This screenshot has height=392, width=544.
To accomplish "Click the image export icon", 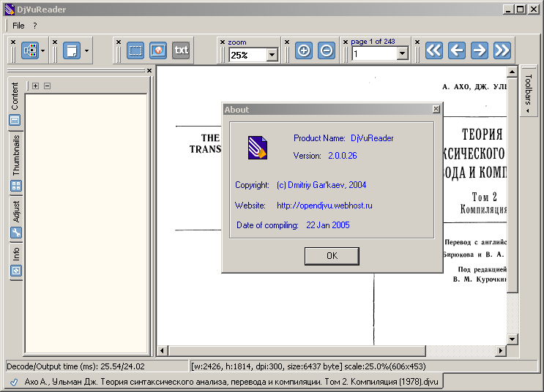I will pyautogui.click(x=158, y=50).
